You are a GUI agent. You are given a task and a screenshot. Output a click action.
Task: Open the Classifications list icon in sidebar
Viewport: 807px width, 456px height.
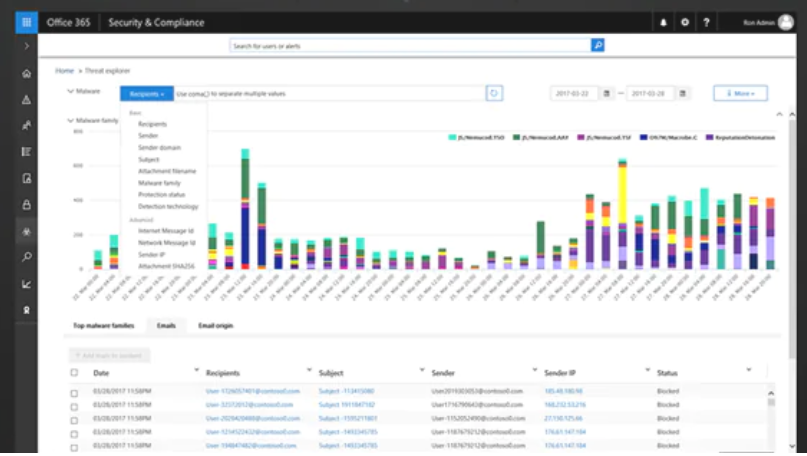click(x=27, y=151)
